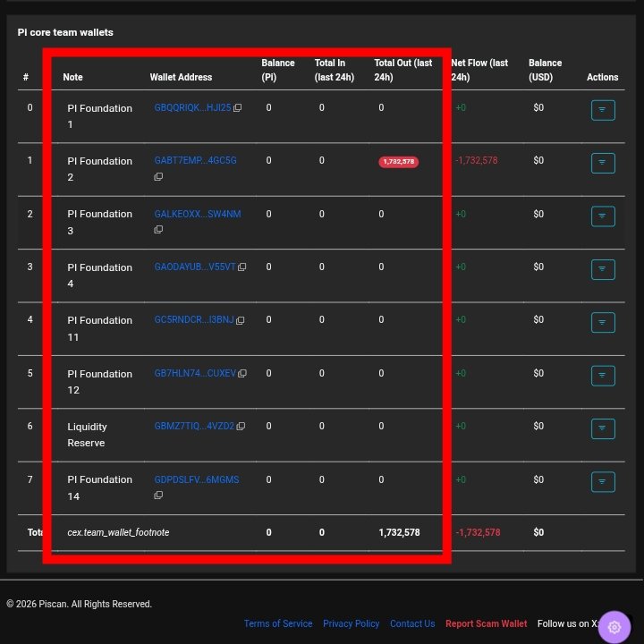The height and width of the screenshot is (644, 644).
Task: Open the Privacy Policy link
Action: 352,623
